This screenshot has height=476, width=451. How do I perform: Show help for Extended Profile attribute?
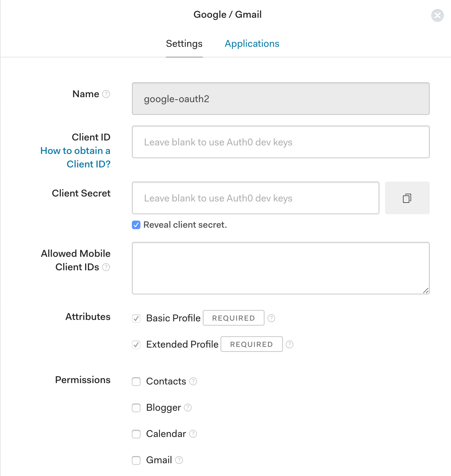tap(289, 344)
